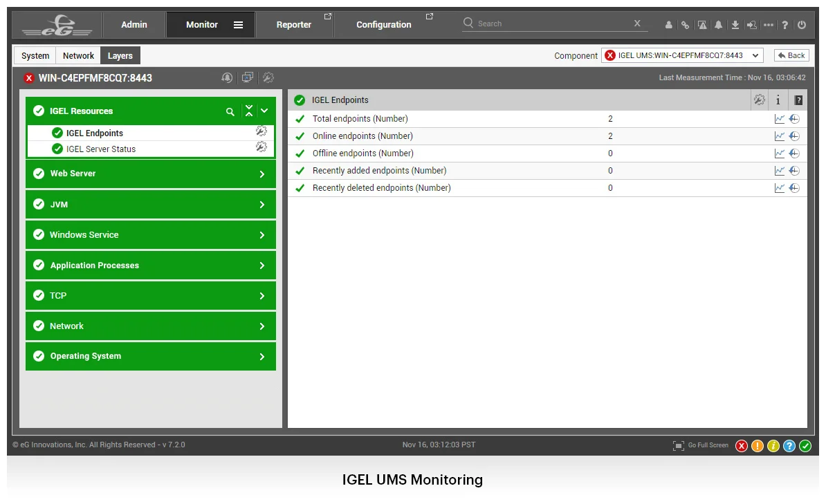Open the Monitor menu
The image size is (826, 504).
pos(202,25)
